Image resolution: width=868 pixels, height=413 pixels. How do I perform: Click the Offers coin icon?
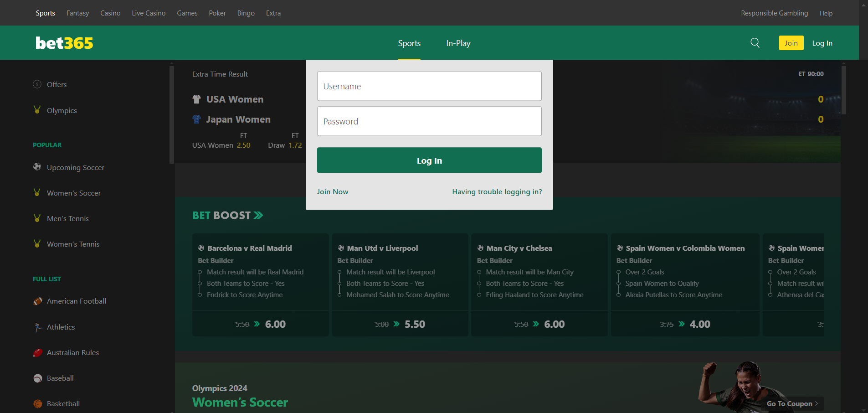(37, 84)
